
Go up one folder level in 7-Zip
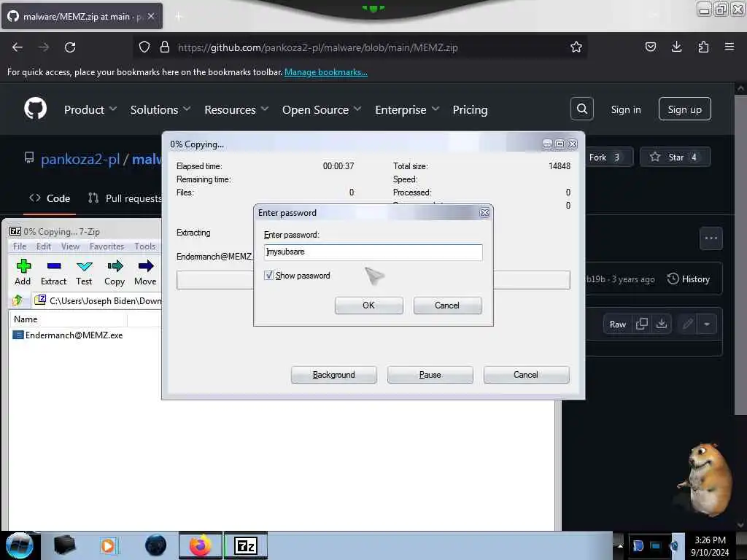tap(18, 300)
